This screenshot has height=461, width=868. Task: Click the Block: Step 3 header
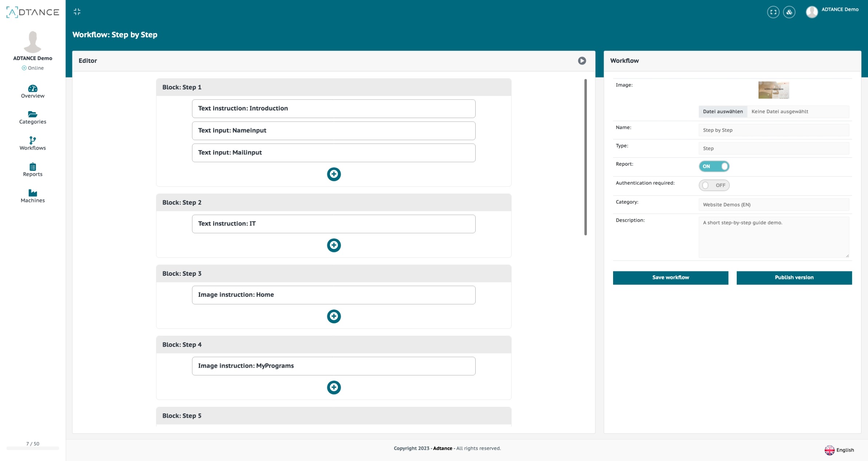333,274
